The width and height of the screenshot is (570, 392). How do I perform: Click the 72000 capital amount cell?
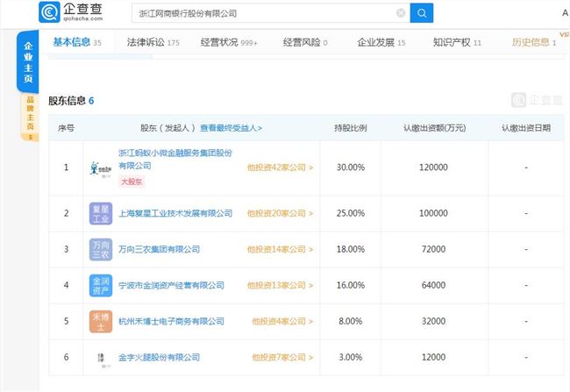click(433, 249)
